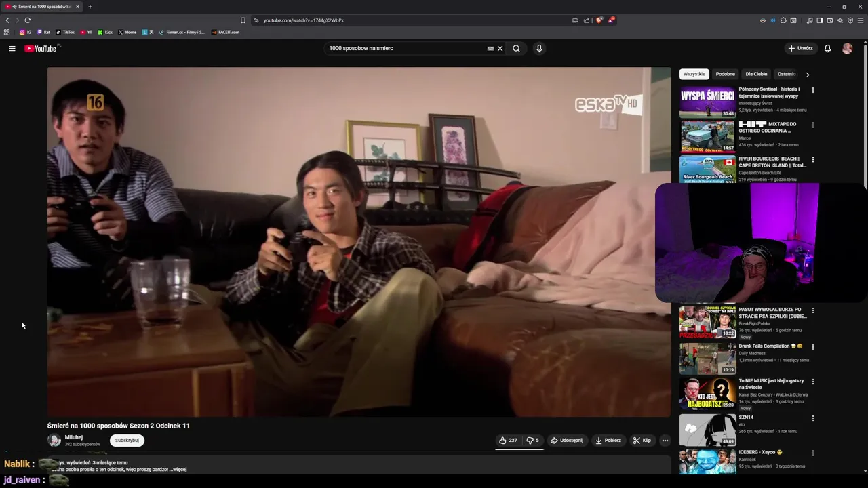This screenshot has width=868, height=488.
Task: Open the NAJBOGATSZY Musk video thumbnail
Action: 707,394
